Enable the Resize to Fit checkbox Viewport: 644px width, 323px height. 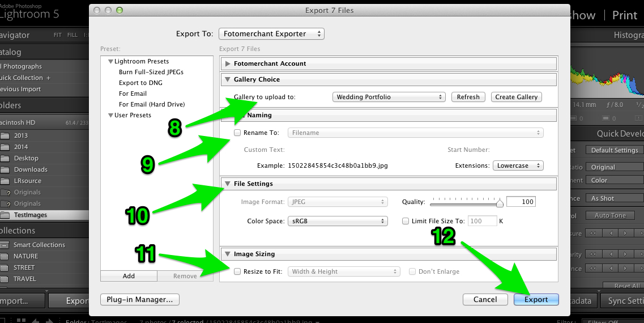tap(237, 271)
